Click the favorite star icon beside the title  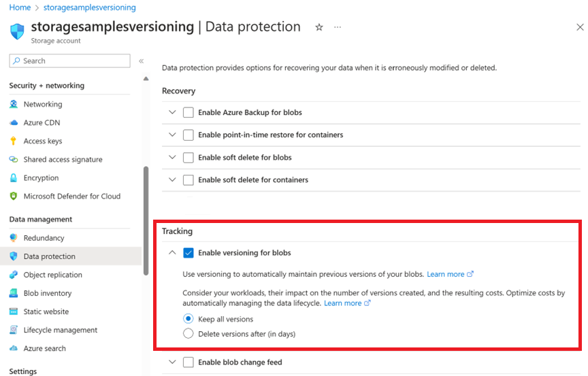tap(319, 27)
